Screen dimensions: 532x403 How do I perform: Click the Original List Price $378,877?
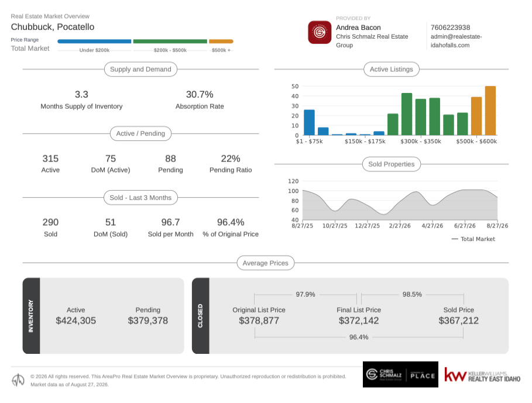259,321
